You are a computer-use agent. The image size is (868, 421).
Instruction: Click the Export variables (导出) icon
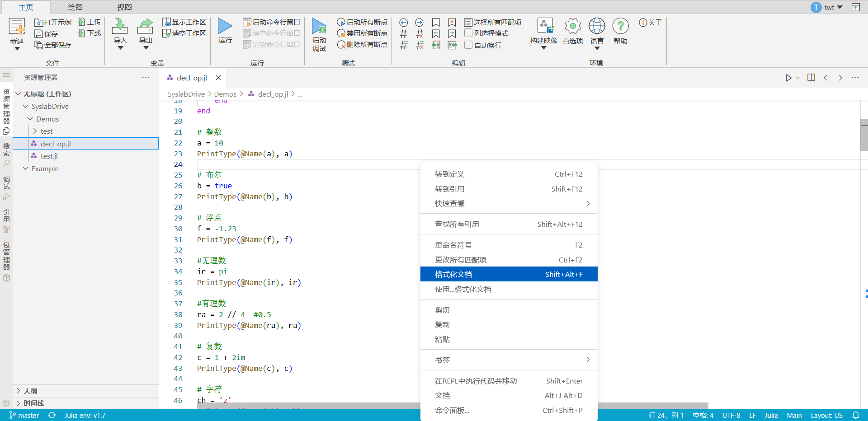pos(146,26)
